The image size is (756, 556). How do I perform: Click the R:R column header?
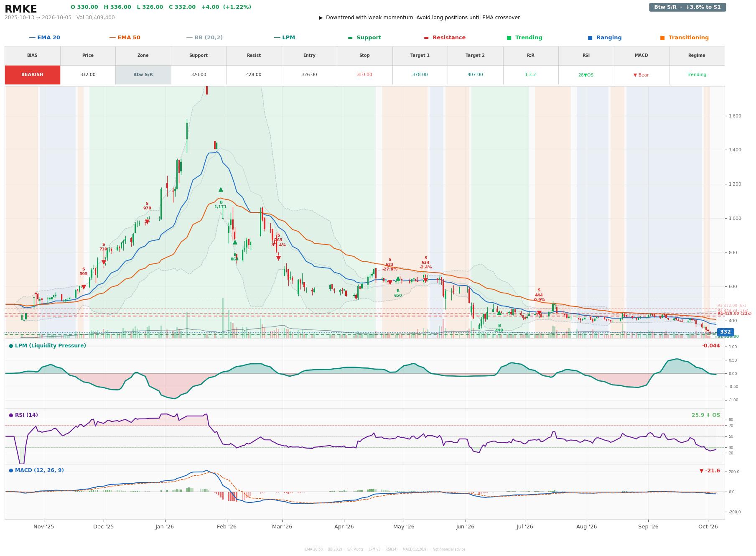pyautogui.click(x=531, y=56)
